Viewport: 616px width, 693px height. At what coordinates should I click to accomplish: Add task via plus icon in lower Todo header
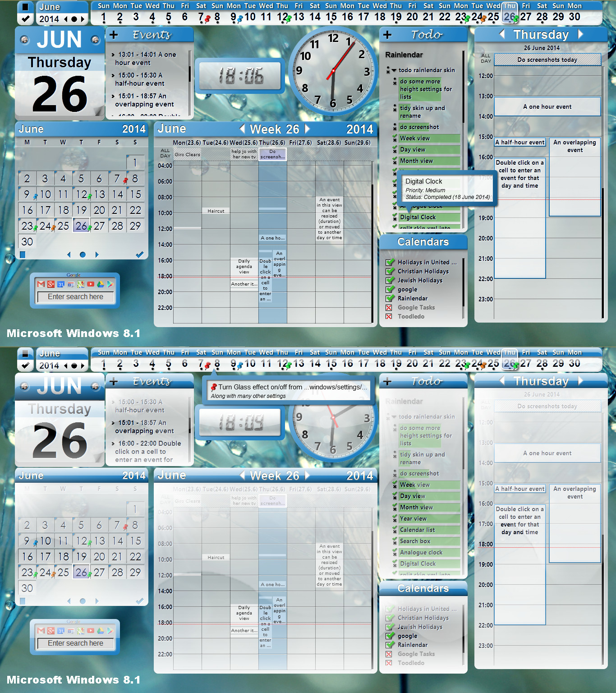pos(387,381)
